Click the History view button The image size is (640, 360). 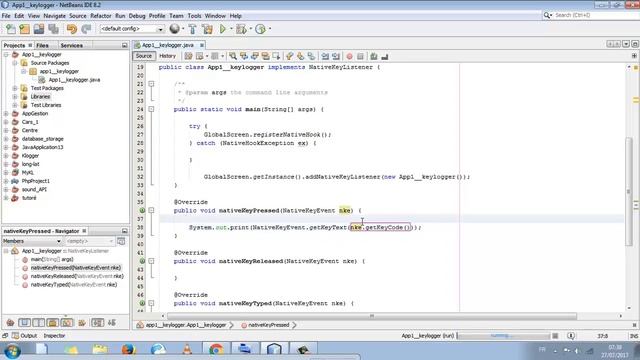point(167,56)
